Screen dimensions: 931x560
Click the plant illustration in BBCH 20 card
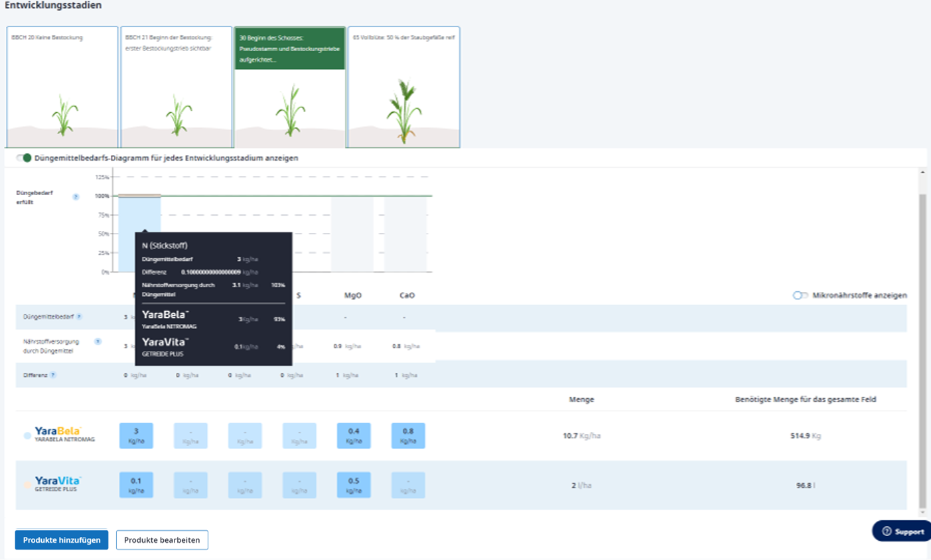64,115
